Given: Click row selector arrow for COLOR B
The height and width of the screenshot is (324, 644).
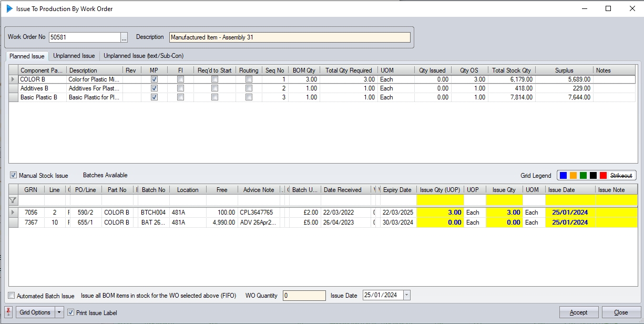Looking at the screenshot, I should pos(14,79).
